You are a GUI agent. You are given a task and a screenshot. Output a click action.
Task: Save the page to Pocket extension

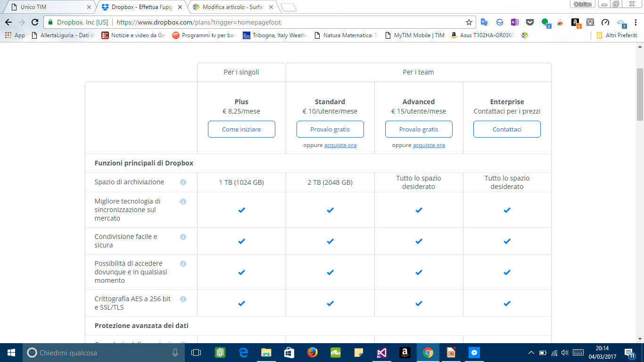[529, 22]
